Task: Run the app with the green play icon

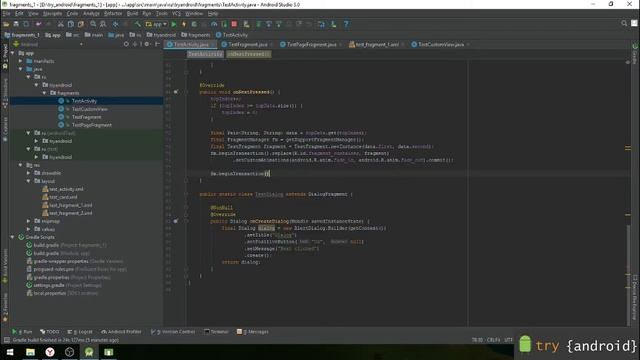Action: (174, 24)
